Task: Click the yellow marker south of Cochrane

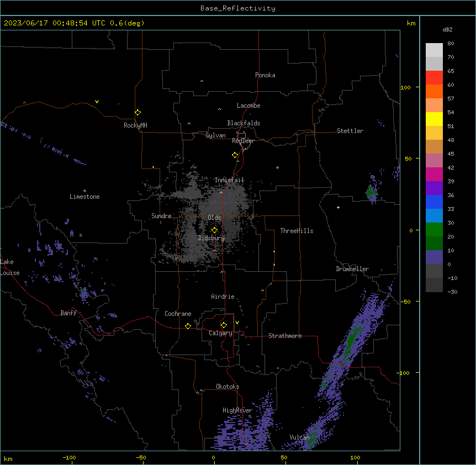Action: pos(188,326)
